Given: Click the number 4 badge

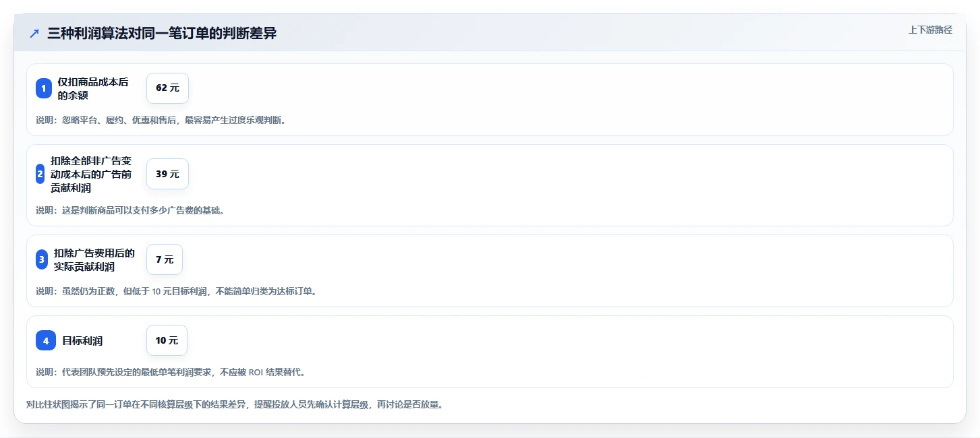Looking at the screenshot, I should coord(46,340).
